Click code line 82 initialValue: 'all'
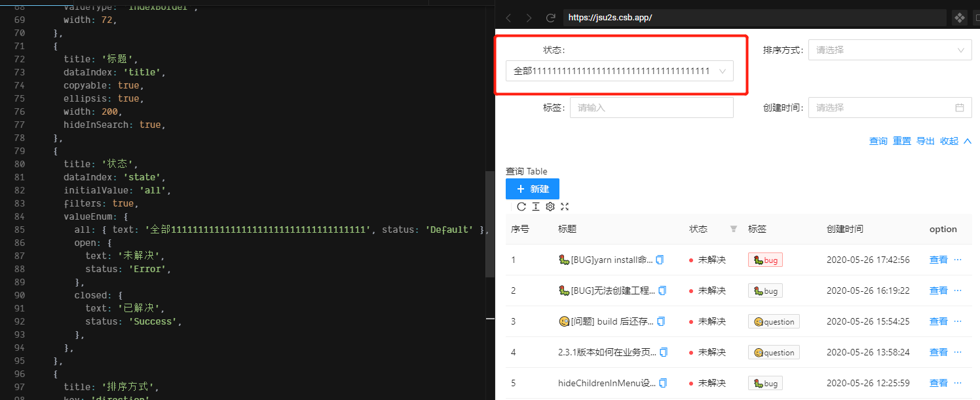Image resolution: width=980 pixels, height=400 pixels. pos(117,190)
